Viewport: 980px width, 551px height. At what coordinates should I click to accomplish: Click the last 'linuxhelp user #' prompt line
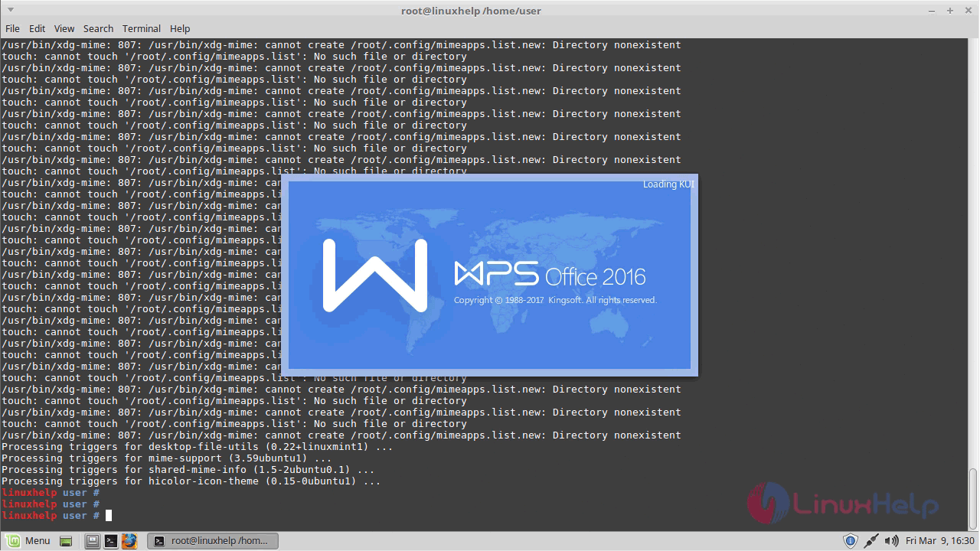coord(51,516)
